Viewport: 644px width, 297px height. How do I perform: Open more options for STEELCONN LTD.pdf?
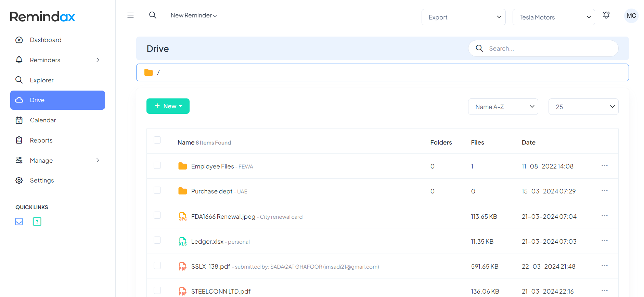click(x=605, y=291)
